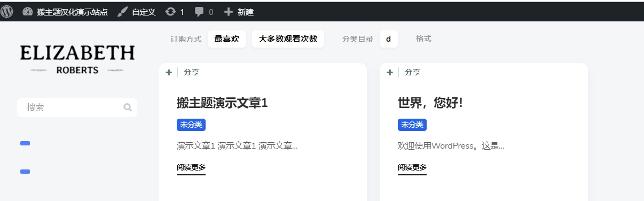Click the plus icon beside 新建
The width and height of the screenshot is (644, 201).
(x=228, y=12)
